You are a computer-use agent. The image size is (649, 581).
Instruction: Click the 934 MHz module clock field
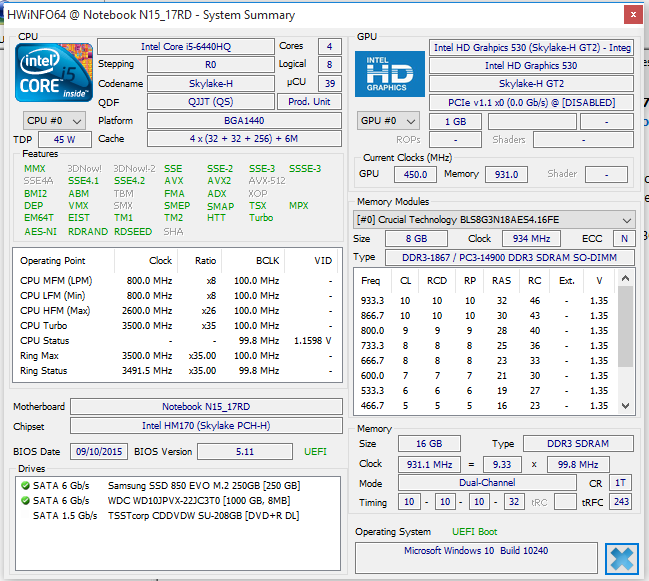(x=531, y=239)
